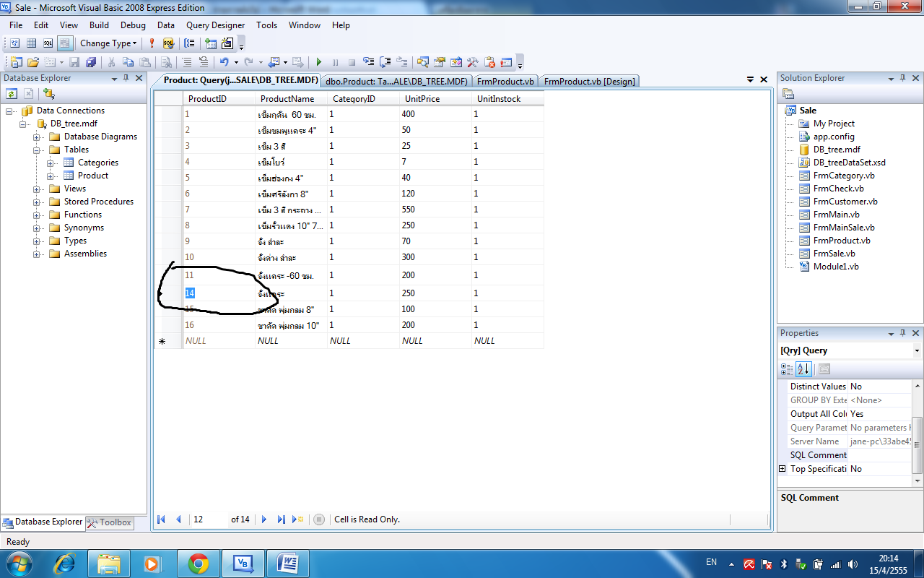
Task: Open the Undo history dropdown arrow
Action: [235, 62]
